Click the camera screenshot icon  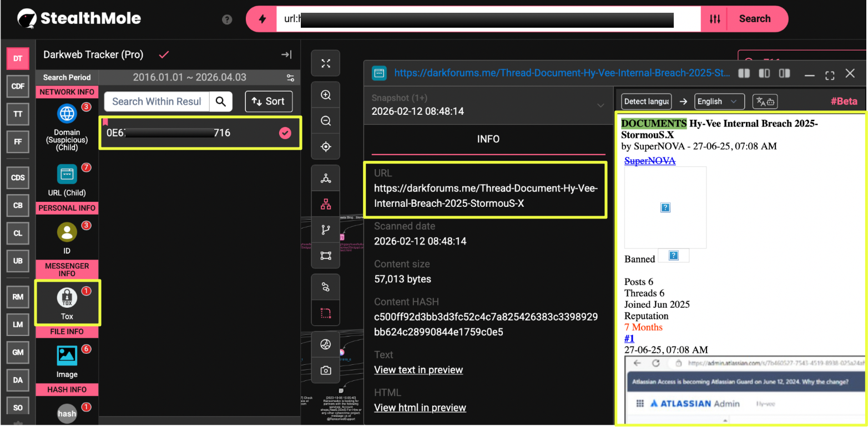point(326,370)
